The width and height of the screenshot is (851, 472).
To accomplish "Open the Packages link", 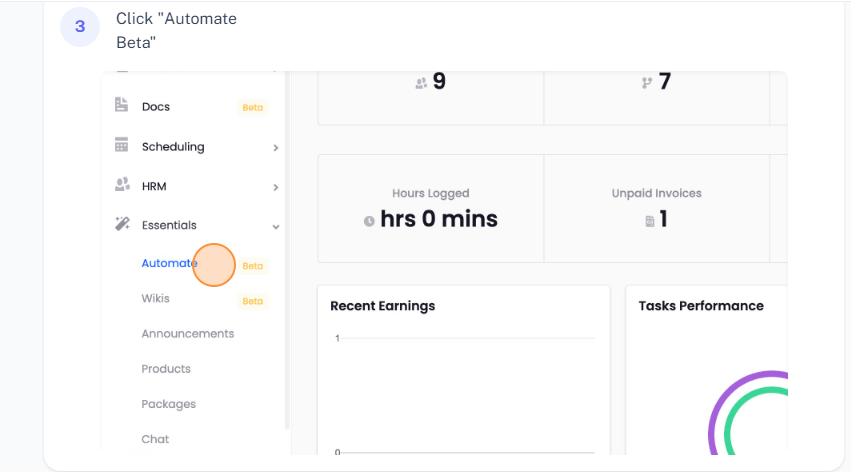I will tap(168, 404).
